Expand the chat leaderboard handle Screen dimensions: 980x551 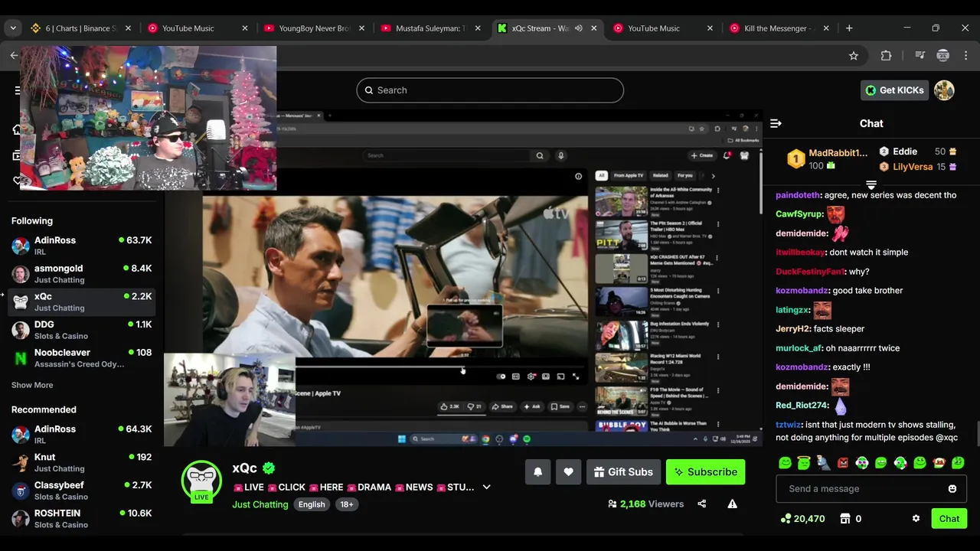click(871, 185)
